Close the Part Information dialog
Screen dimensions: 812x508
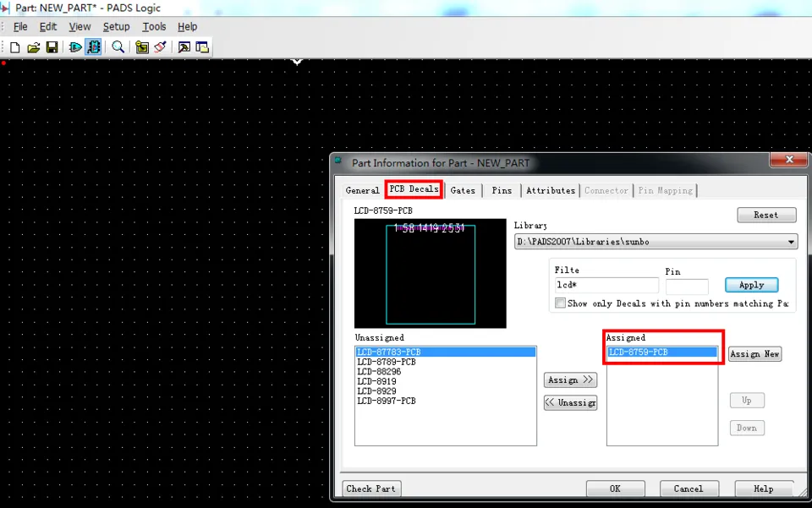point(788,160)
